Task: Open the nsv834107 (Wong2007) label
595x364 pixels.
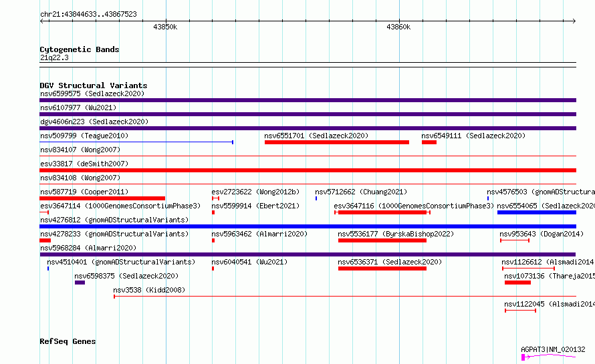Action: click(x=80, y=150)
